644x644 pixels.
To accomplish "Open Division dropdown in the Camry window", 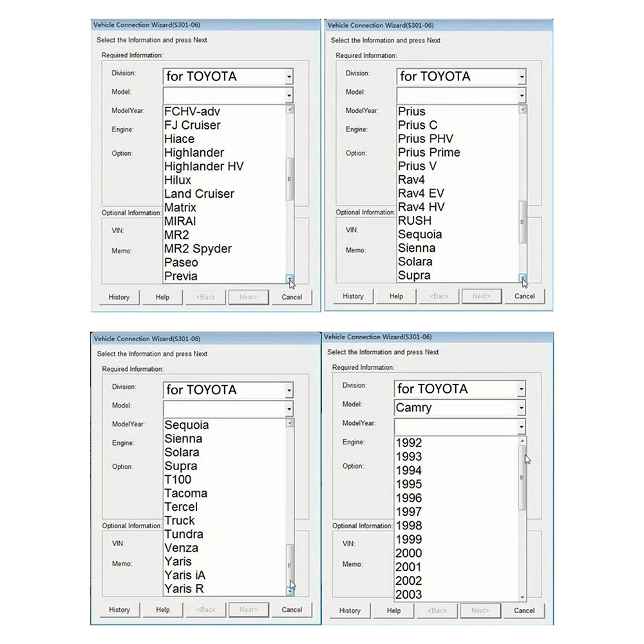I will coord(521,389).
